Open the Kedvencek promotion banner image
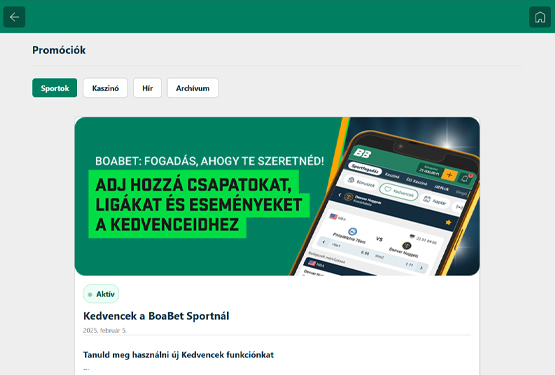The width and height of the screenshot is (555, 375). pyautogui.click(x=277, y=196)
